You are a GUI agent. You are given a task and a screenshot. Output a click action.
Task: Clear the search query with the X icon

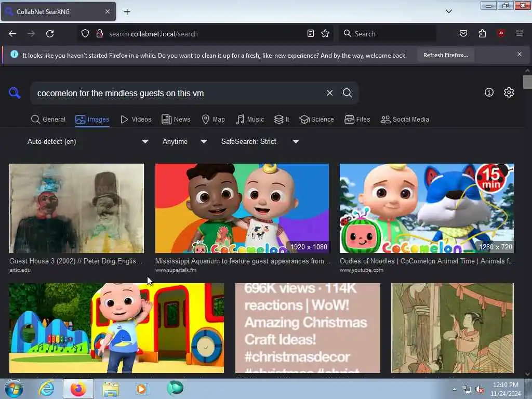[329, 93]
